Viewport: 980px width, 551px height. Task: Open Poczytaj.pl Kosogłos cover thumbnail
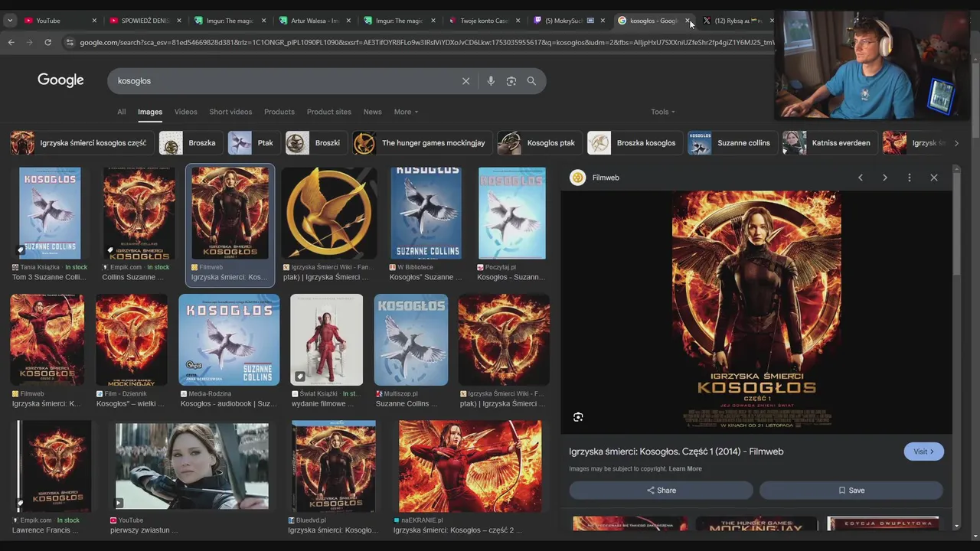pos(511,214)
